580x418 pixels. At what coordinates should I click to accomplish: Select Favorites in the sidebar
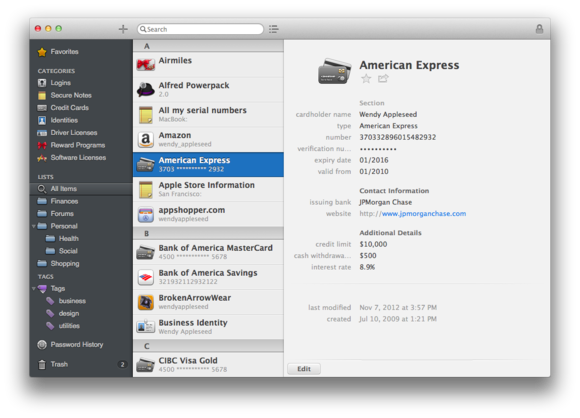pos(81,52)
